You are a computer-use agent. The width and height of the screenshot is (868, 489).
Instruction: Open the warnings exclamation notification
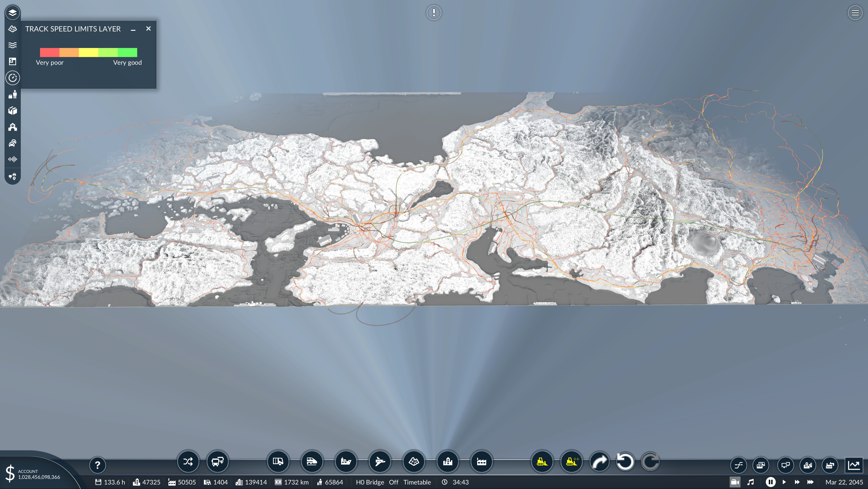pos(434,13)
